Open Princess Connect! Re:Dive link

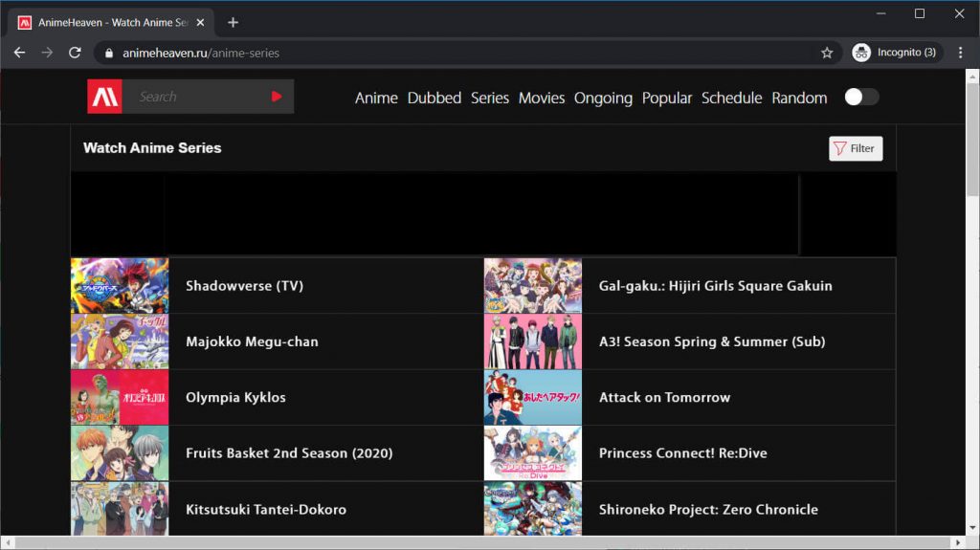click(683, 453)
